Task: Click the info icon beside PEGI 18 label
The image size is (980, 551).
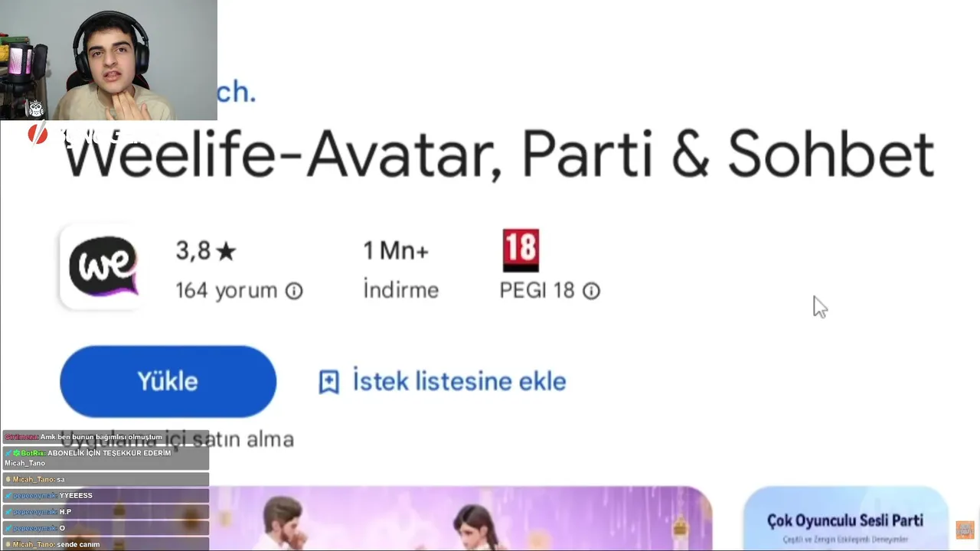Action: (x=591, y=291)
